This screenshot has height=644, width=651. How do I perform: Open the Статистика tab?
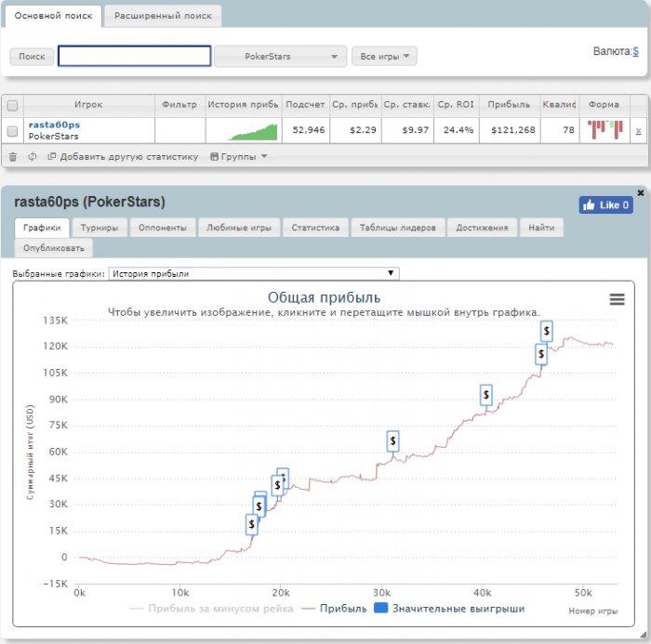pos(315,228)
